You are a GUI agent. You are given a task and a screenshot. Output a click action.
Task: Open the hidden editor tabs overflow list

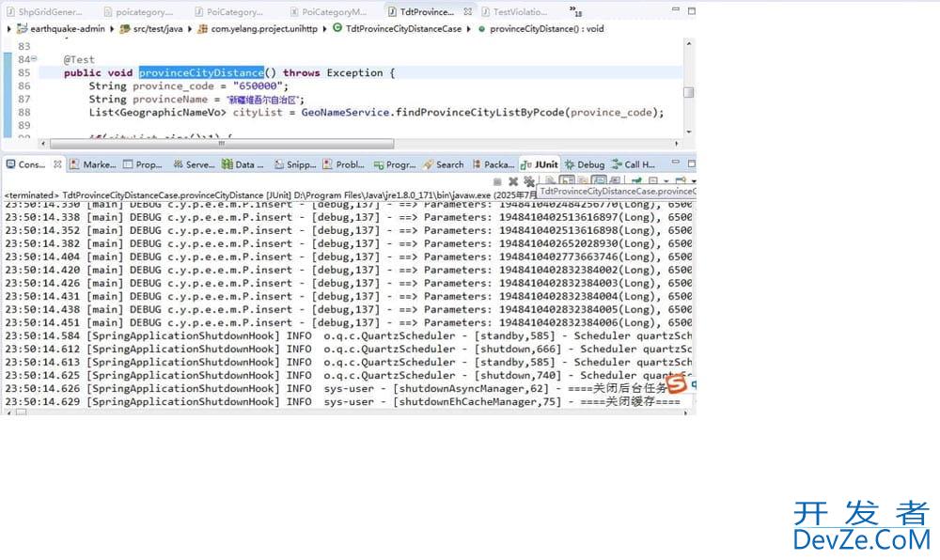pos(574,11)
